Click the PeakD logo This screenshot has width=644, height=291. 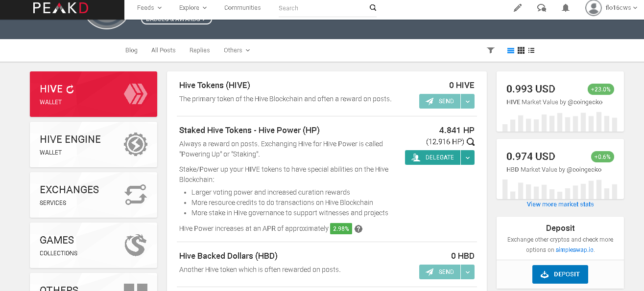coord(61,8)
